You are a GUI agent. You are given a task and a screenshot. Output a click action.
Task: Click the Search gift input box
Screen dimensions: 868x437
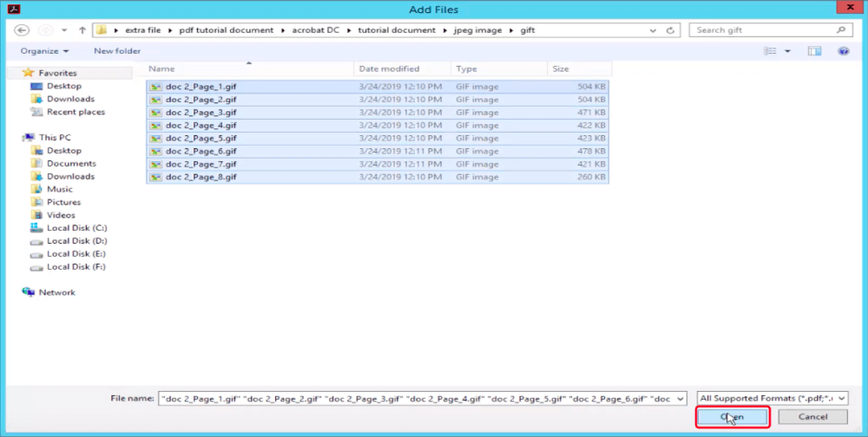click(x=764, y=30)
